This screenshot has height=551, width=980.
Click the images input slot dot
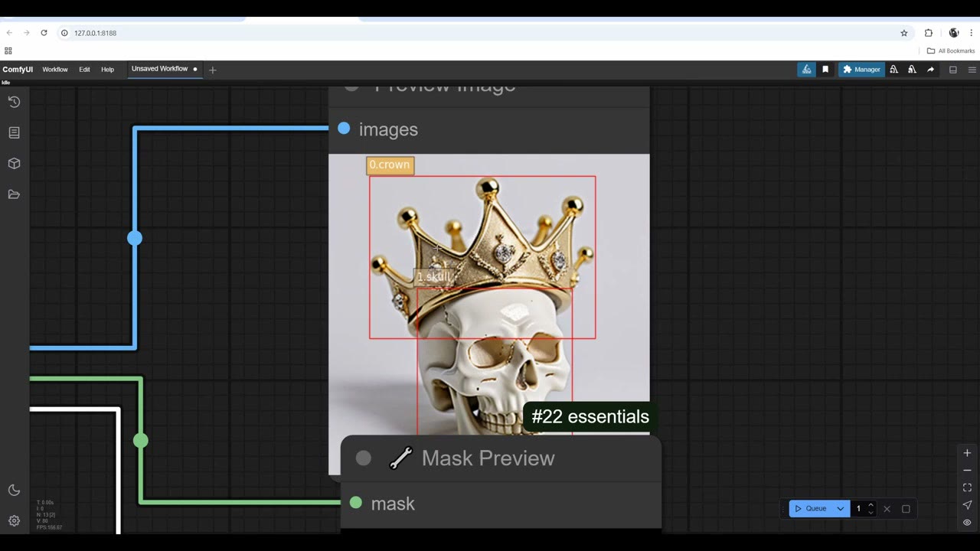tap(344, 129)
